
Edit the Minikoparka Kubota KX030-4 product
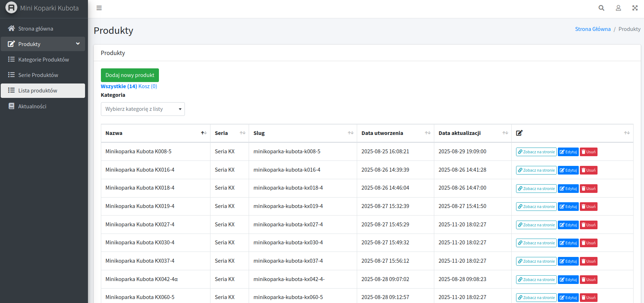[568, 243]
